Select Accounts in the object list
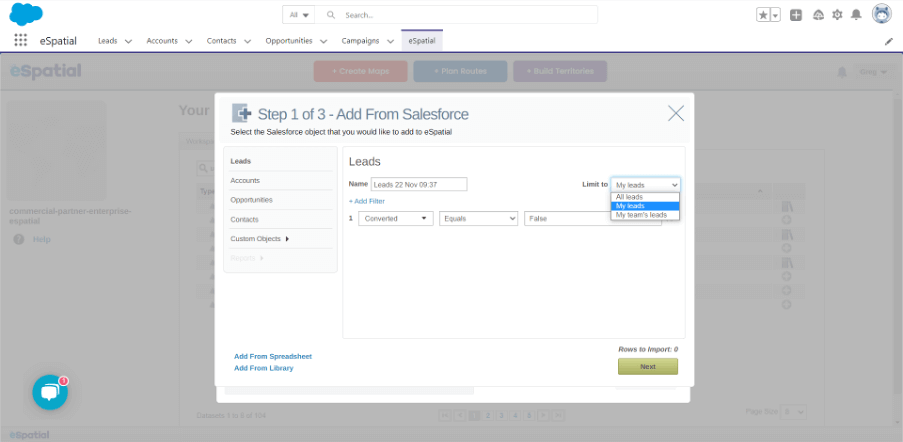Viewport: 903px width, 442px height. (x=245, y=181)
